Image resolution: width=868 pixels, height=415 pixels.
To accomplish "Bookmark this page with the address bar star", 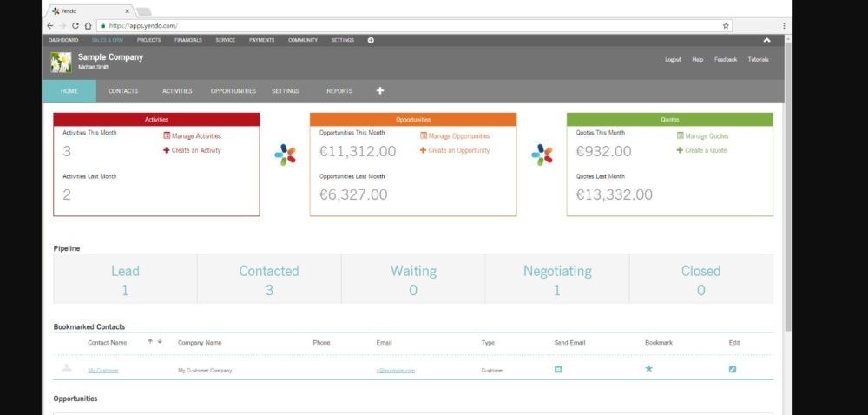I will tap(726, 26).
